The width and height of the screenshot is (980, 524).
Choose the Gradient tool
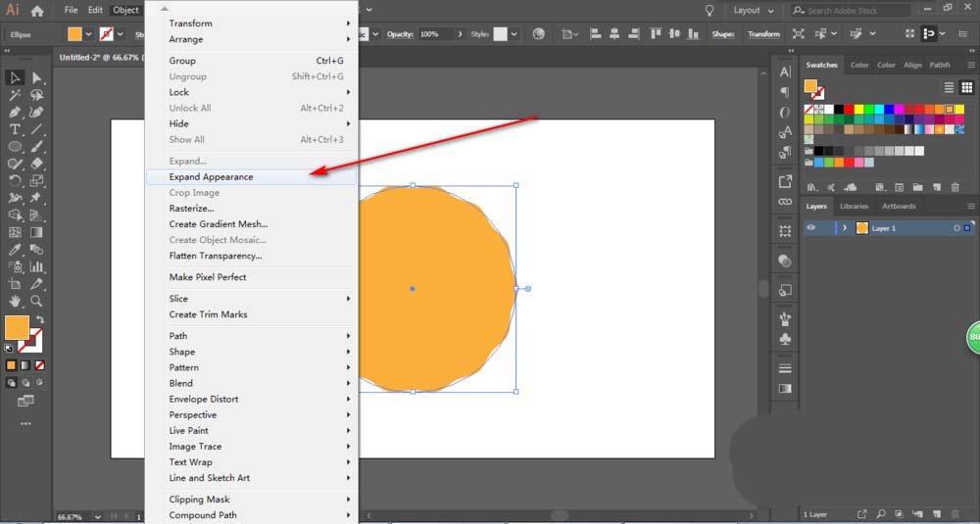click(37, 232)
